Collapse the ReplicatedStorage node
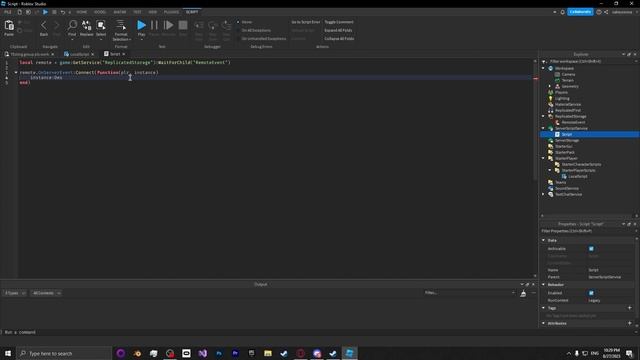This screenshot has height=360, width=640. coord(543,116)
